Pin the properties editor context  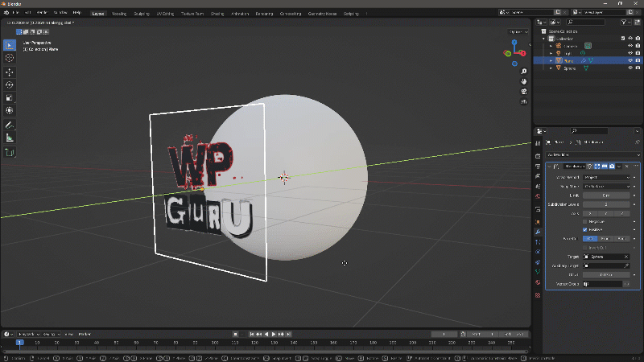pyautogui.click(x=637, y=142)
